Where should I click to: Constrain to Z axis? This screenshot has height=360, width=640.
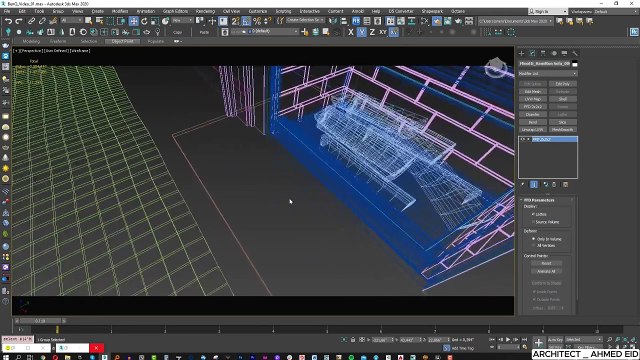click(372, 32)
